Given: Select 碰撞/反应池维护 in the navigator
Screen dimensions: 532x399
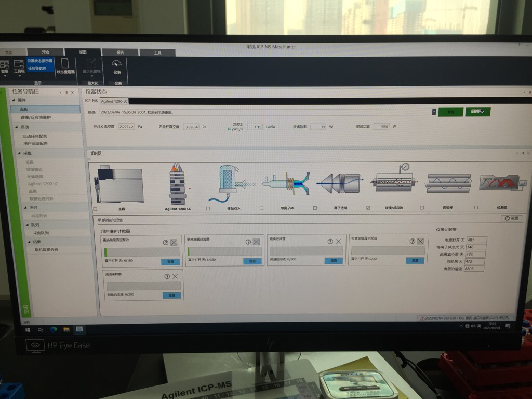Looking at the screenshot, I should pos(36,118).
